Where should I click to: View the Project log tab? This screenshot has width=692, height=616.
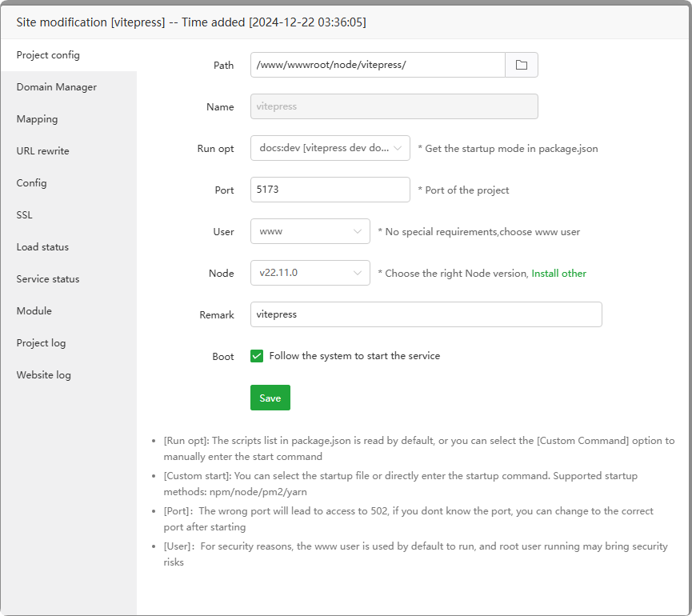(x=42, y=343)
